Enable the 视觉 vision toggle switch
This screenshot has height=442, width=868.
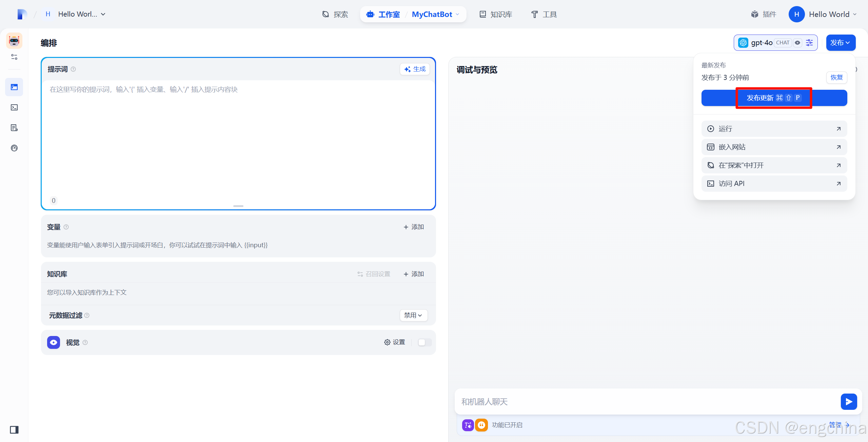(425, 342)
